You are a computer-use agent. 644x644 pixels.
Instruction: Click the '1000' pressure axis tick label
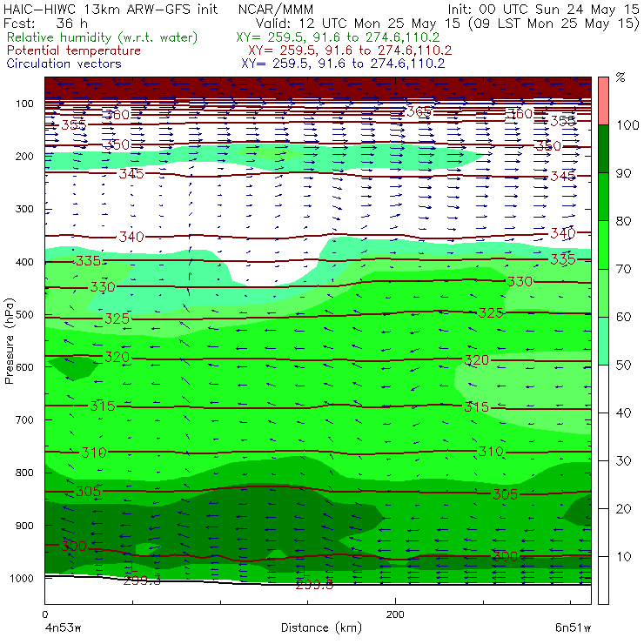pyautogui.click(x=21, y=578)
